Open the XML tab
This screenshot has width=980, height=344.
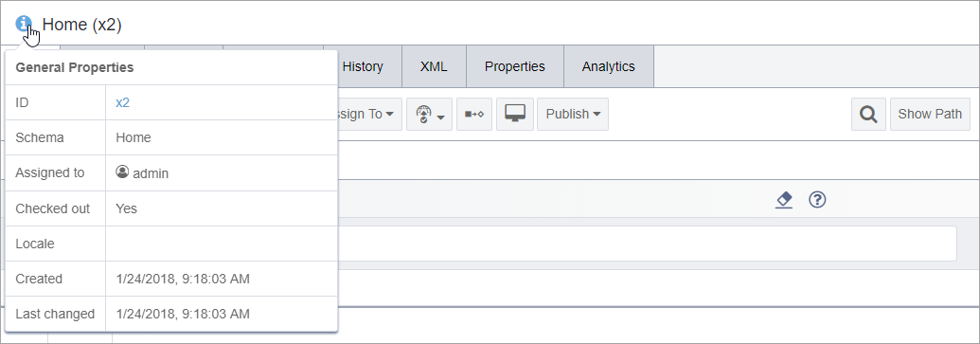[434, 66]
